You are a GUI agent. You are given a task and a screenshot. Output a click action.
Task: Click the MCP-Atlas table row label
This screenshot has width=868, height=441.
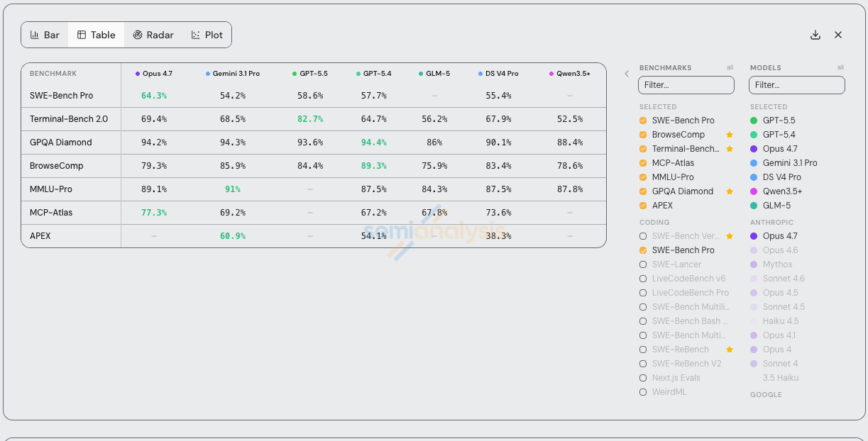[51, 213]
